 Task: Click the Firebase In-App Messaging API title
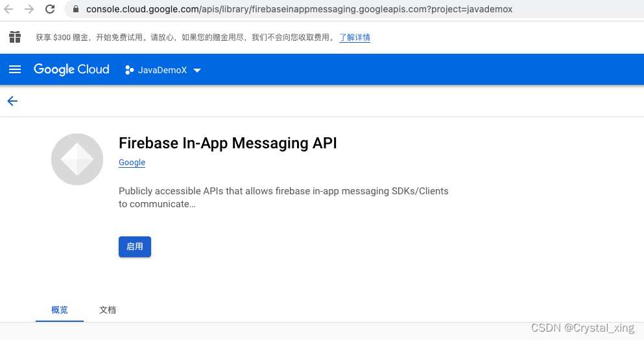tap(228, 143)
